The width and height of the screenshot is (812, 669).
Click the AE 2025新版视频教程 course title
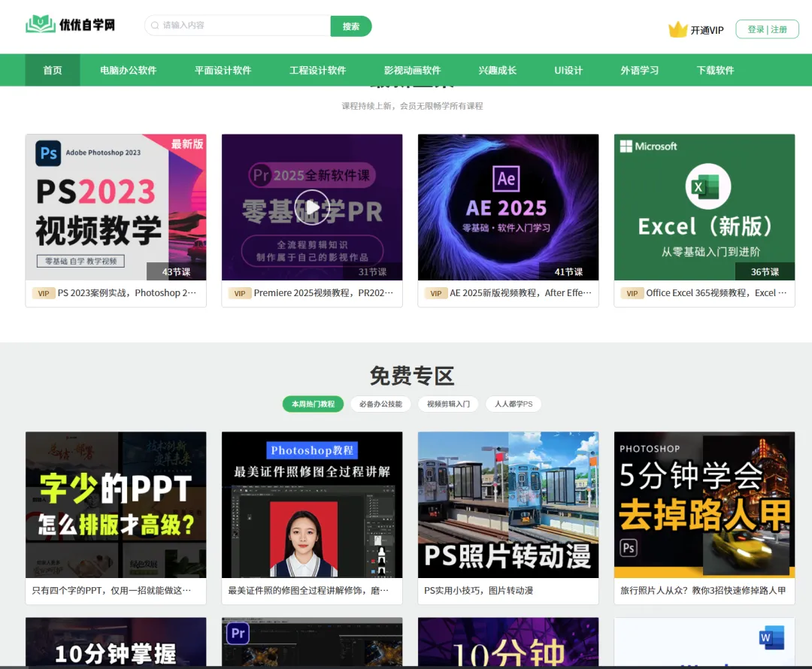click(520, 293)
